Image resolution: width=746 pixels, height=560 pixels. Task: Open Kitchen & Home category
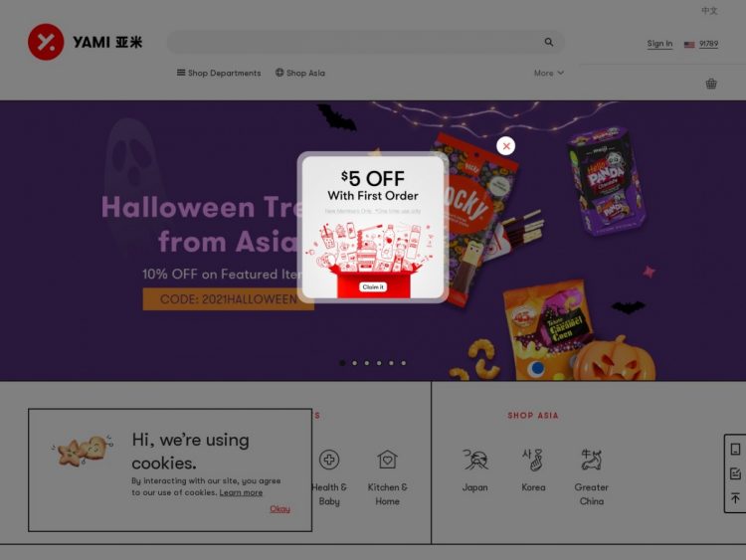(x=387, y=477)
